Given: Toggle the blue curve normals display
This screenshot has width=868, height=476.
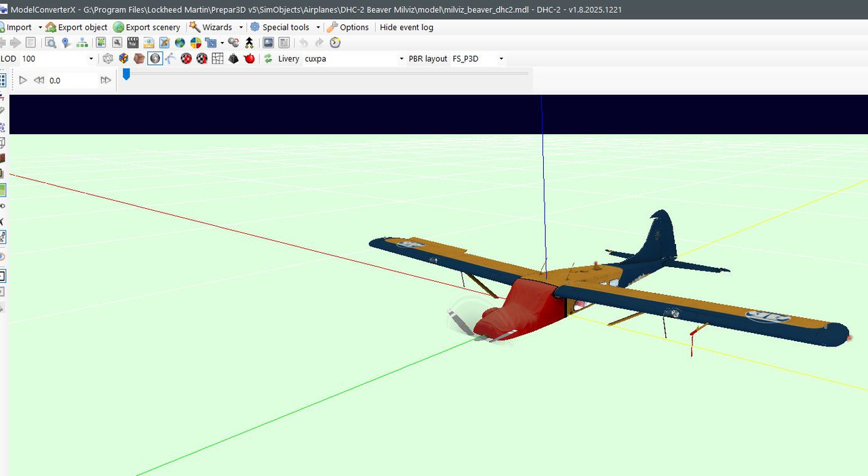Looking at the screenshot, I should click(170, 59).
